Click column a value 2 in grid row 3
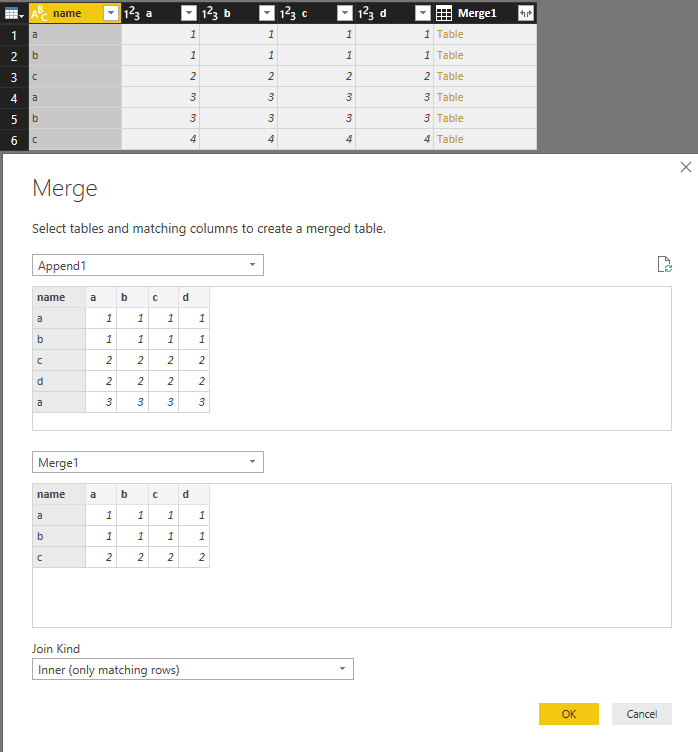698x752 pixels. click(161, 76)
